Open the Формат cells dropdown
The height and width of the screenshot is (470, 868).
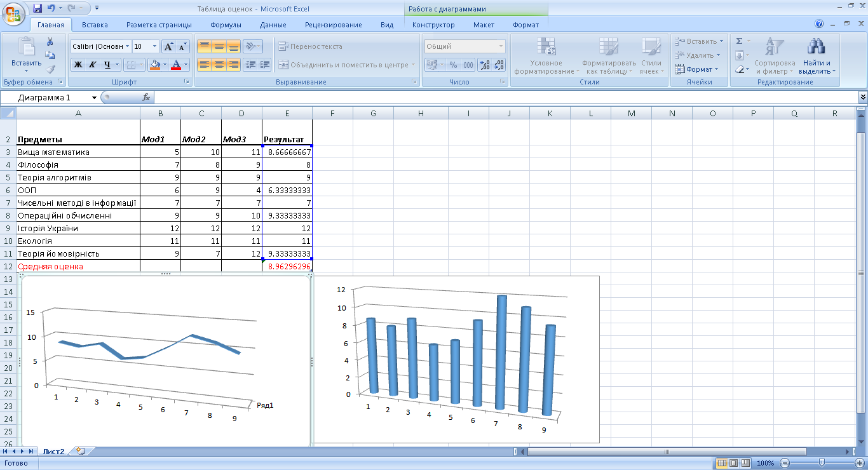click(x=698, y=69)
